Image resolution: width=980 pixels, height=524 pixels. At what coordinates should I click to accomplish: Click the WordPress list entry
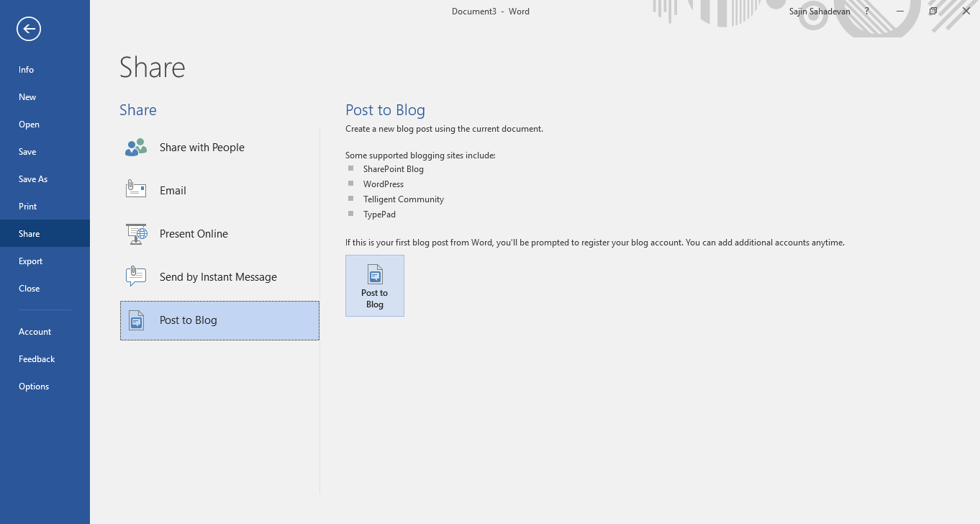384,184
